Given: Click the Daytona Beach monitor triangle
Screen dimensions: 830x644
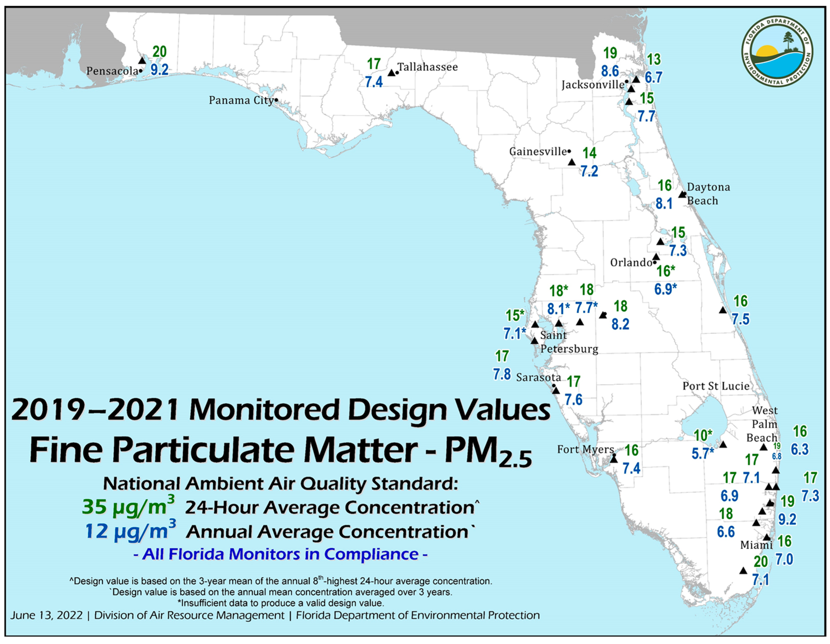Looking at the screenshot, I should pyautogui.click(x=682, y=194).
